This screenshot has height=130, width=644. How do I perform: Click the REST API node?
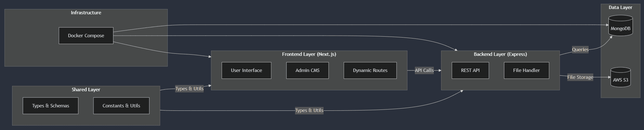470,70
